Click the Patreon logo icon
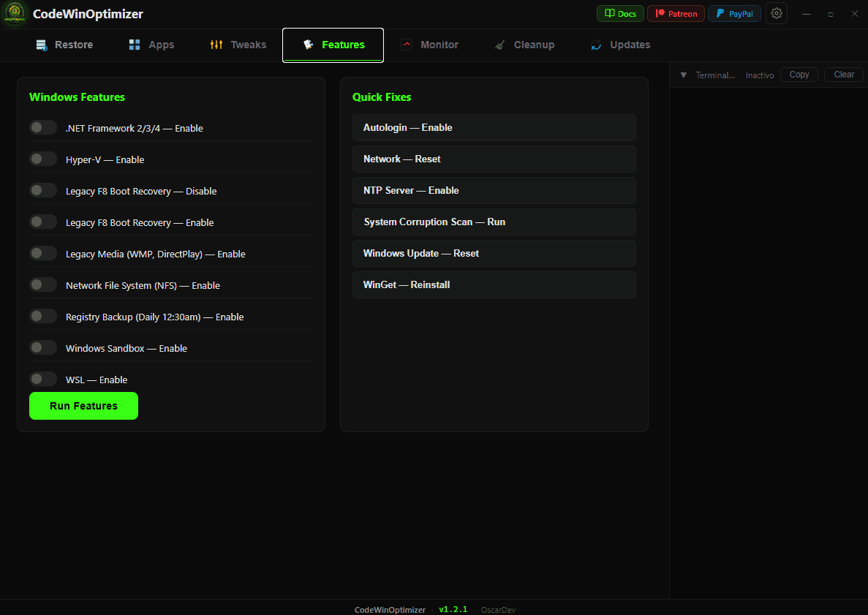 (x=660, y=13)
